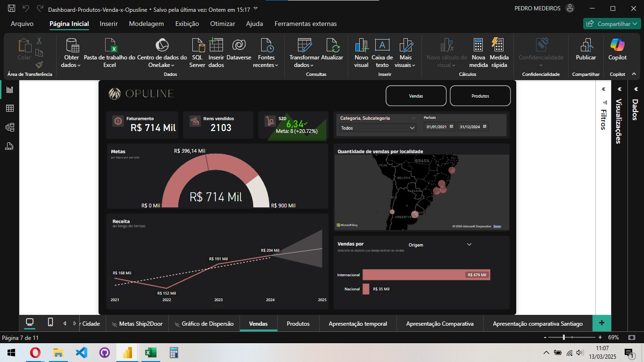Open Copilot from the ribbon
Screen dimensions: 644x362
coord(618,50)
